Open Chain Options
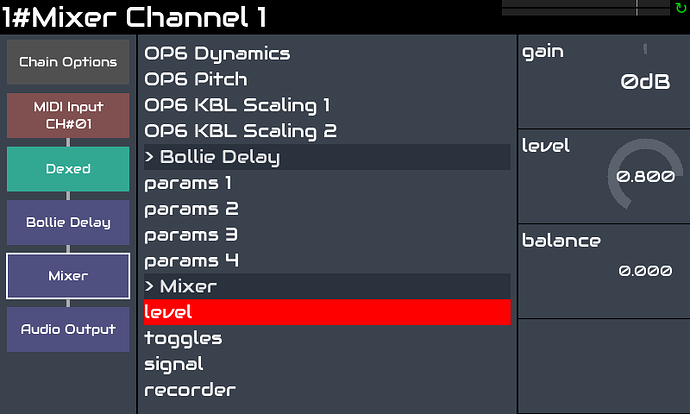This screenshot has height=414, width=690. pos(68,62)
